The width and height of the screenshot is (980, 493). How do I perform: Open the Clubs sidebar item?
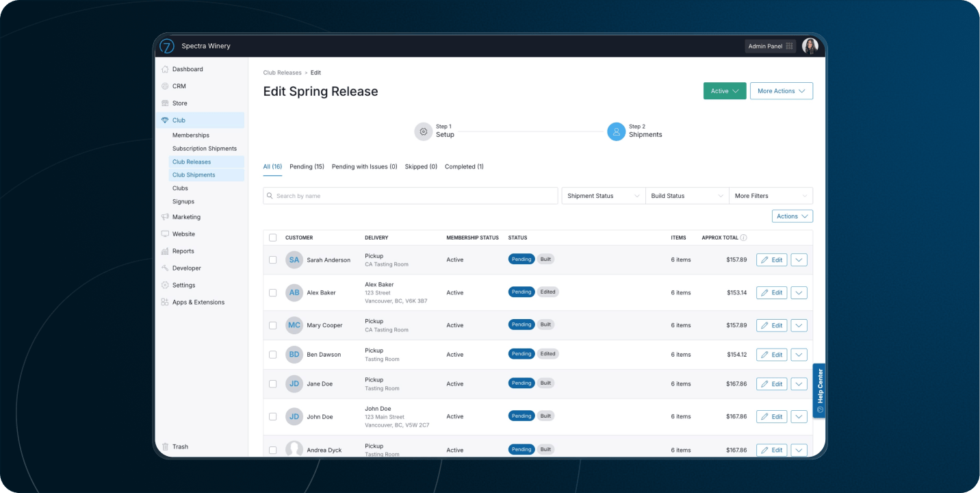click(x=180, y=188)
